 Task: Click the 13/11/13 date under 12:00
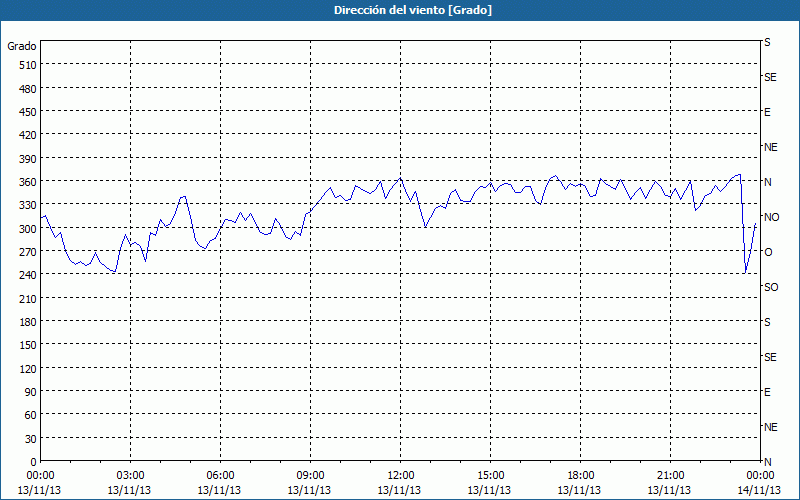tap(399, 490)
